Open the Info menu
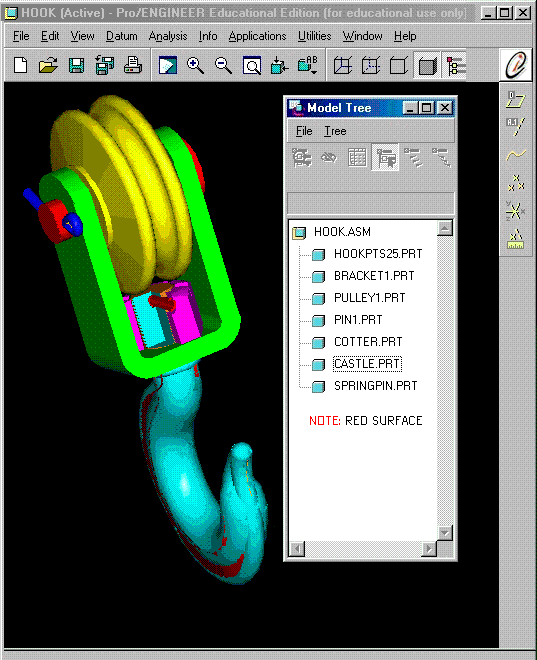 [x=208, y=36]
